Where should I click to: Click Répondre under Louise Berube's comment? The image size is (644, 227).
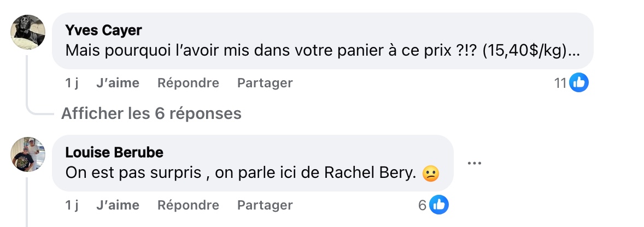click(x=188, y=205)
